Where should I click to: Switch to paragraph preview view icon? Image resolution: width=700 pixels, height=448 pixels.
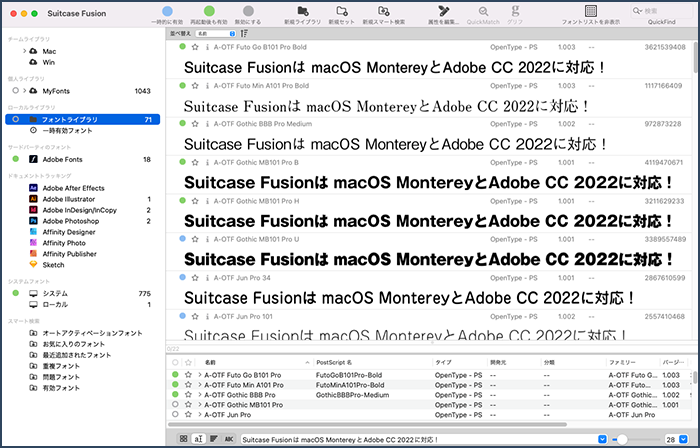click(214, 439)
